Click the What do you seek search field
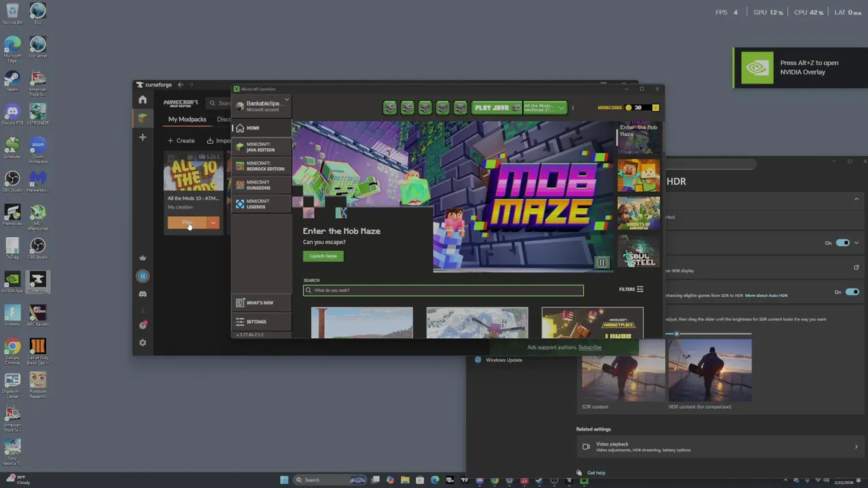The height and width of the screenshot is (488, 868). coord(443,290)
